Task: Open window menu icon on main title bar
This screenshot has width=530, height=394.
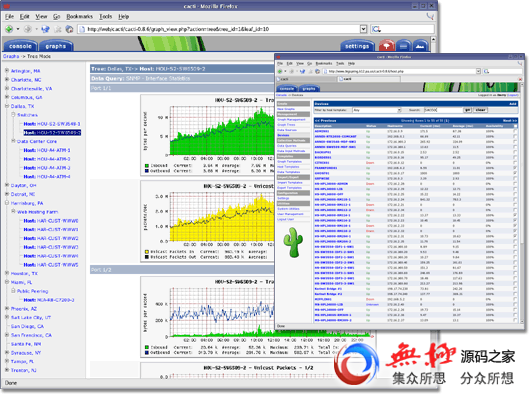Action: point(7,6)
